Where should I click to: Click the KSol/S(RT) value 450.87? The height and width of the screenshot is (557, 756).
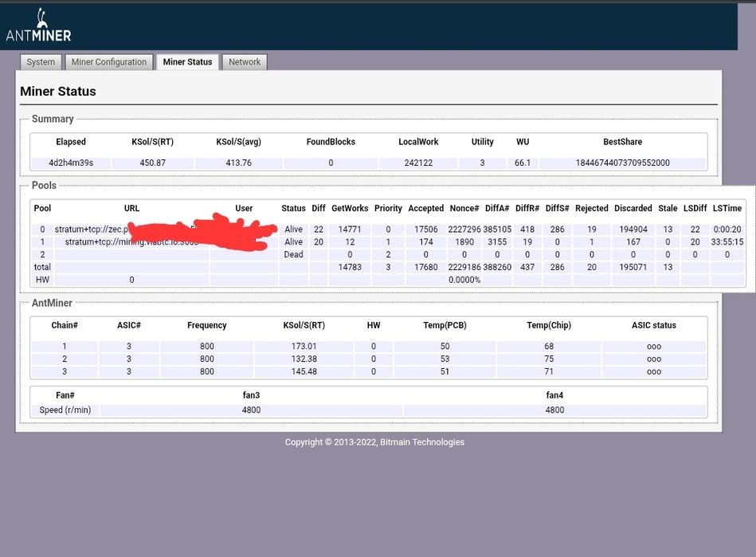pos(152,163)
